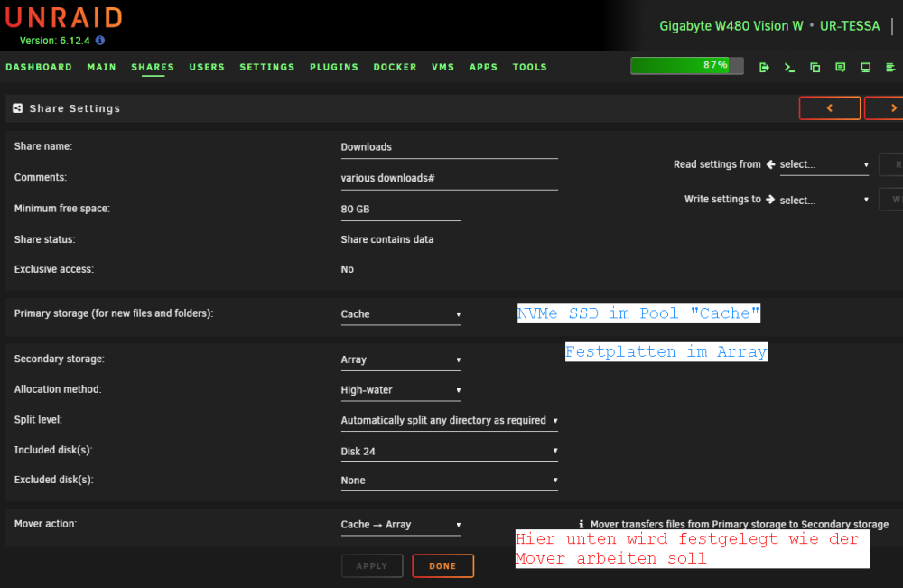
Task: Click the 'Allocation method:' label
Action: pos(58,389)
